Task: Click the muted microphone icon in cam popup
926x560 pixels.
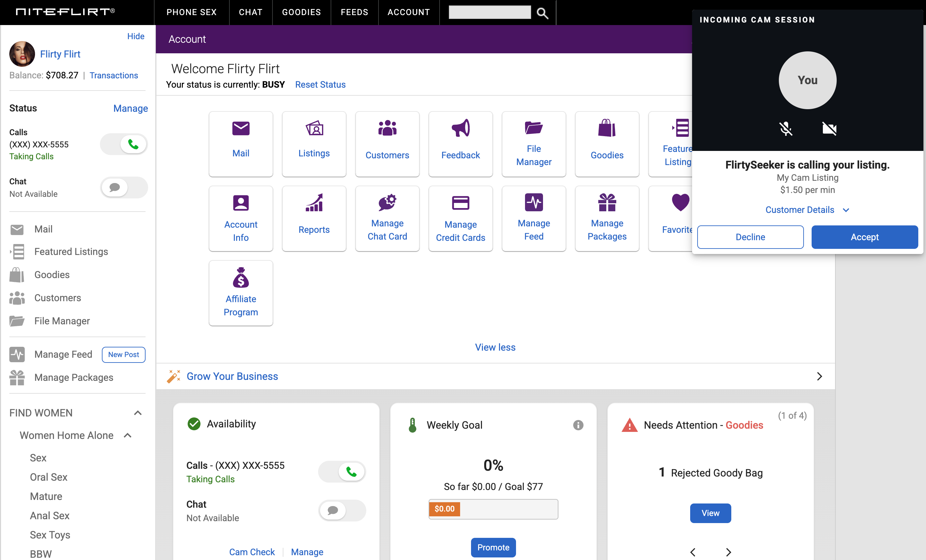Action: [786, 129]
